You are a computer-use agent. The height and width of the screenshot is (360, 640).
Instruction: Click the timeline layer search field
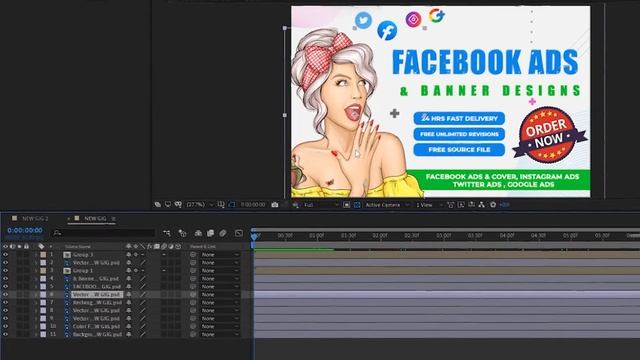pyautogui.click(x=104, y=233)
